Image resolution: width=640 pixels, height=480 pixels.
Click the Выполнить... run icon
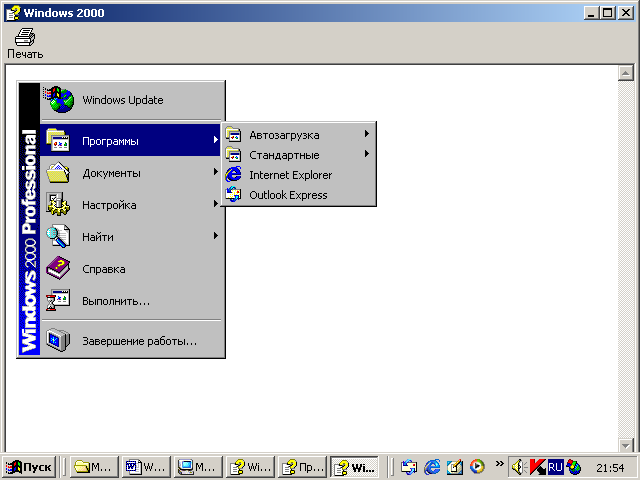tap(58, 300)
